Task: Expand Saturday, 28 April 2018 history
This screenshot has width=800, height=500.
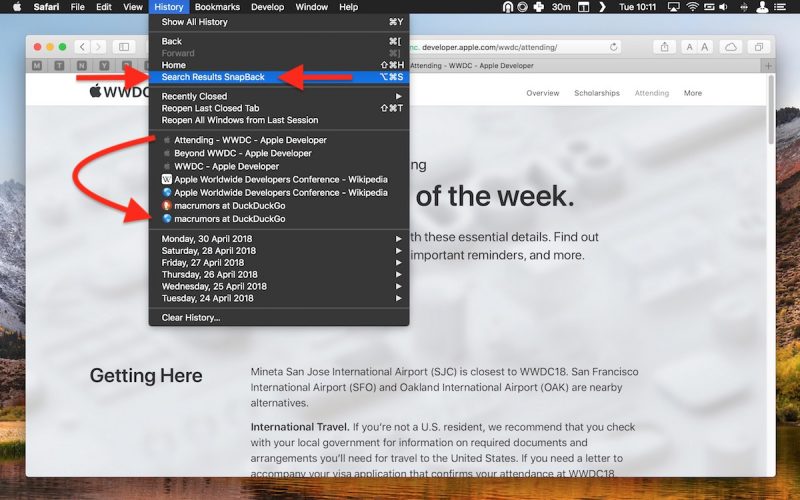Action: tap(279, 251)
